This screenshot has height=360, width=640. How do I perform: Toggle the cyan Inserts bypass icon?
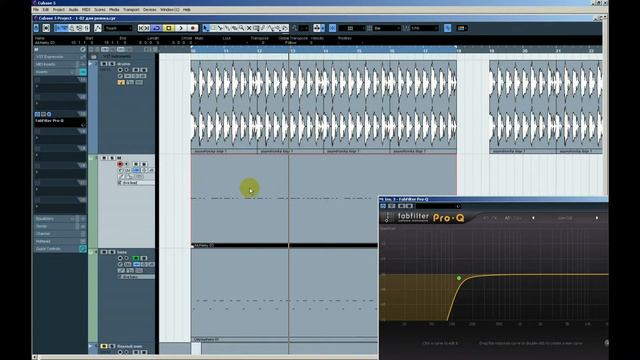(83, 72)
